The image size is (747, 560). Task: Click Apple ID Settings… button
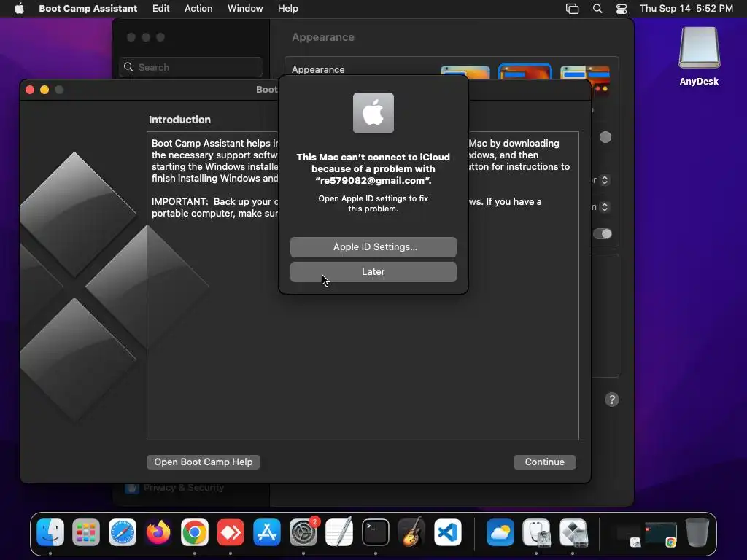pyautogui.click(x=373, y=247)
